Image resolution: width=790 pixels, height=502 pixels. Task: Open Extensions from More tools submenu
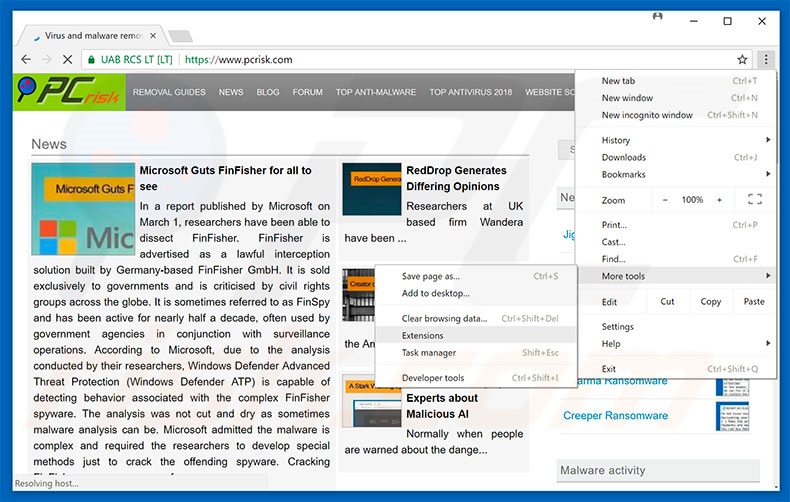pyautogui.click(x=476, y=336)
